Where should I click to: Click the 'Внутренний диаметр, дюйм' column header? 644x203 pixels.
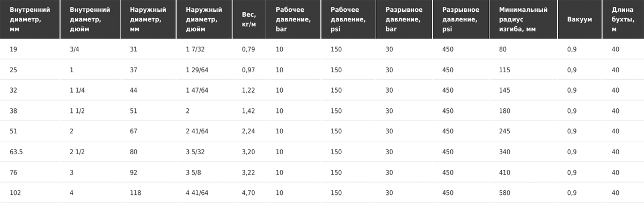(x=90, y=20)
